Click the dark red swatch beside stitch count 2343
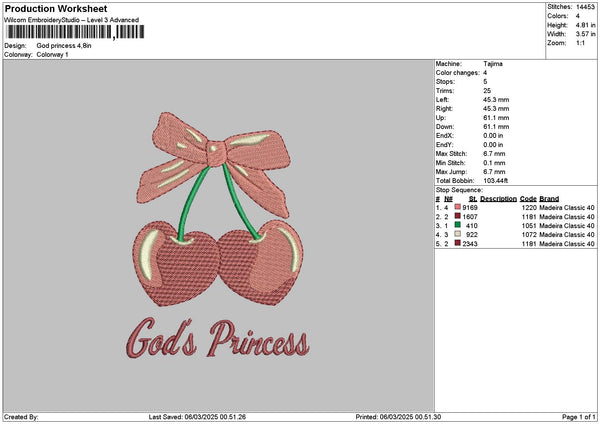This screenshot has width=600, height=424. tap(457, 243)
